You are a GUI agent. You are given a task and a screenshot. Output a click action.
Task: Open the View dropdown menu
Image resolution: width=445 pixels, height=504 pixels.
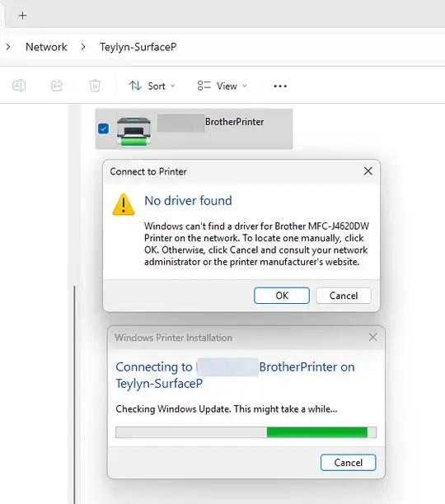[x=222, y=86]
